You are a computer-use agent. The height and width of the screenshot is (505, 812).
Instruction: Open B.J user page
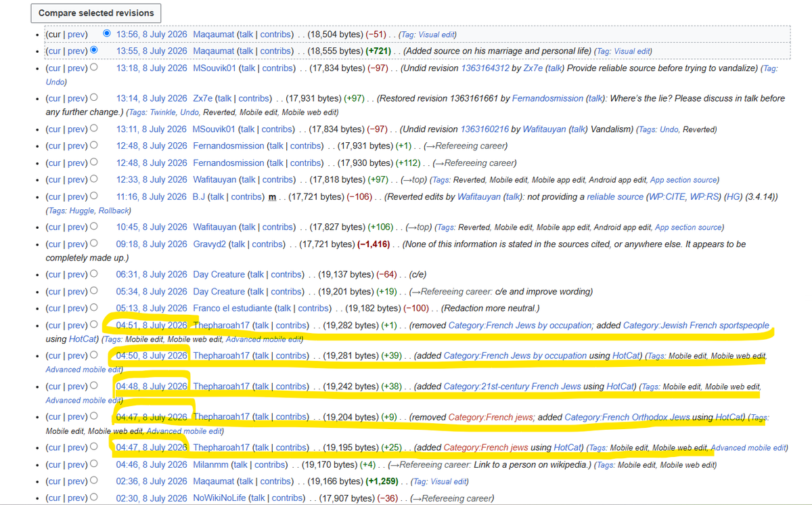[x=199, y=196]
